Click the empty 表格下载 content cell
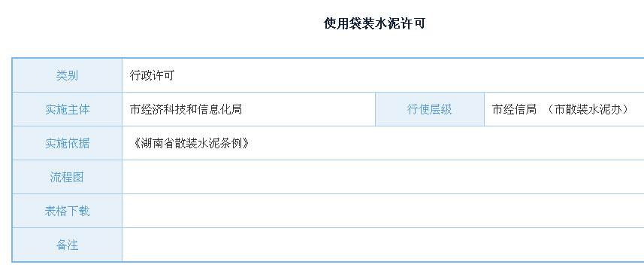 (383, 212)
